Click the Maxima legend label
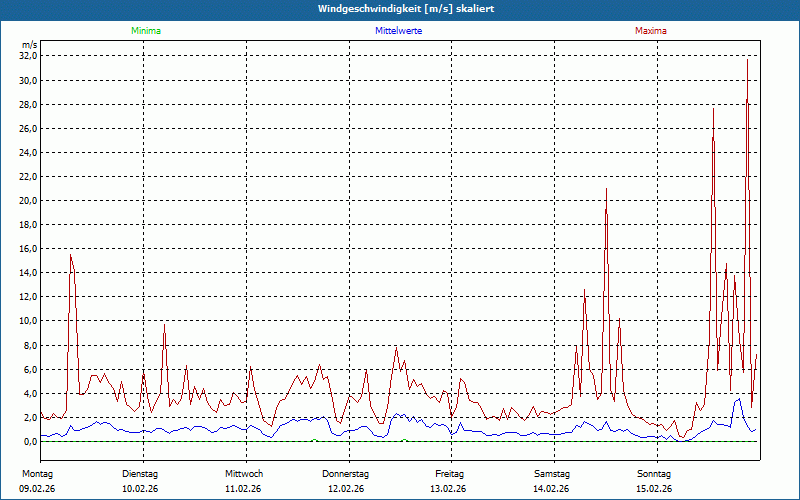The width and height of the screenshot is (800, 500). [650, 31]
